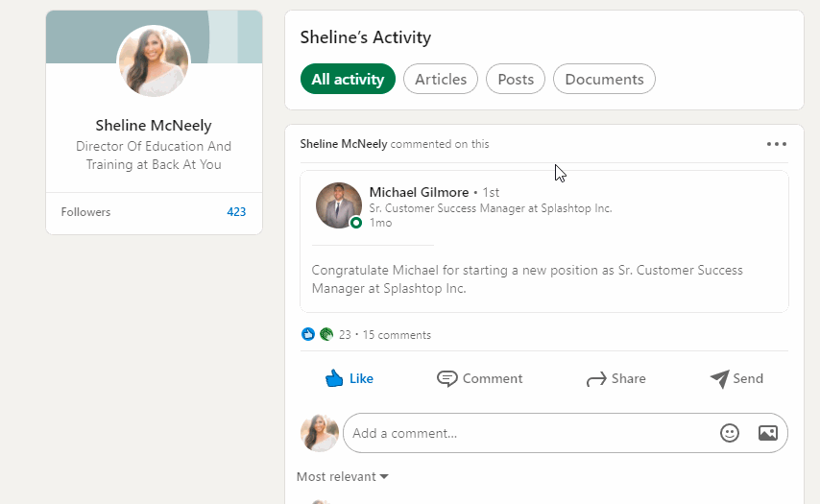Click the Send paper plane icon
Image resolution: width=820 pixels, height=504 pixels.
719,378
